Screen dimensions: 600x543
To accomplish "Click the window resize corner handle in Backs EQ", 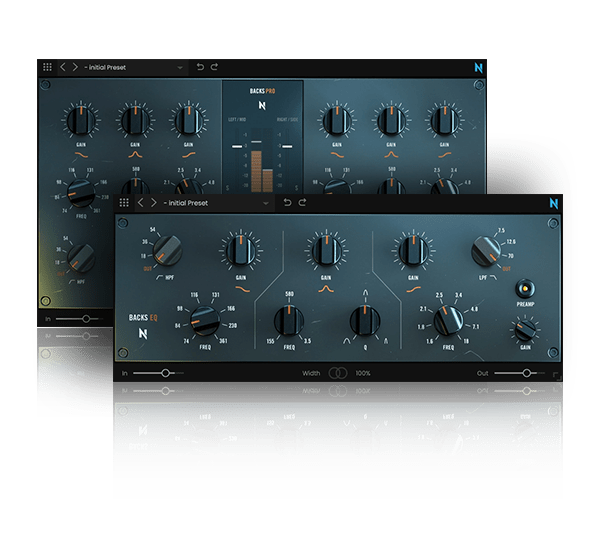I will (557, 376).
